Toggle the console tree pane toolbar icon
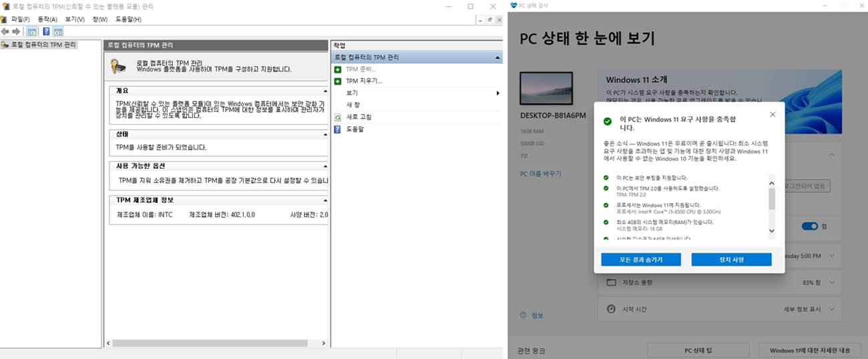This screenshot has height=359, width=868. coord(31,31)
